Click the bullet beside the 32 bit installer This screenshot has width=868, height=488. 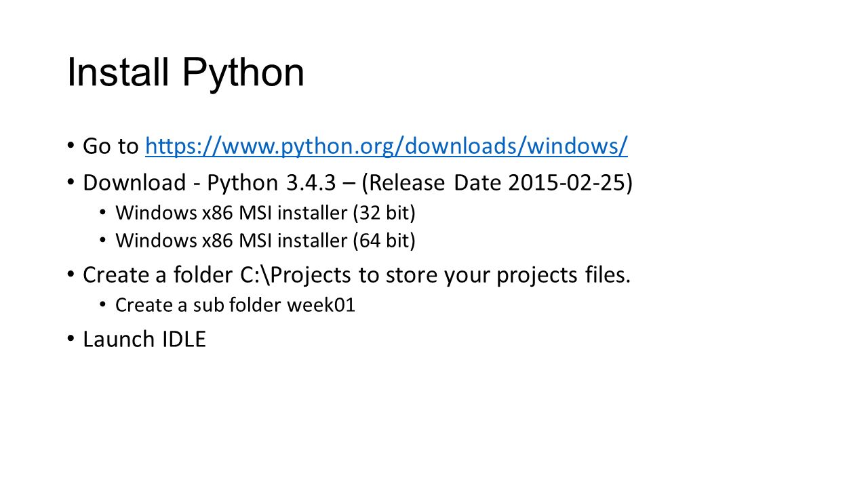(103, 213)
